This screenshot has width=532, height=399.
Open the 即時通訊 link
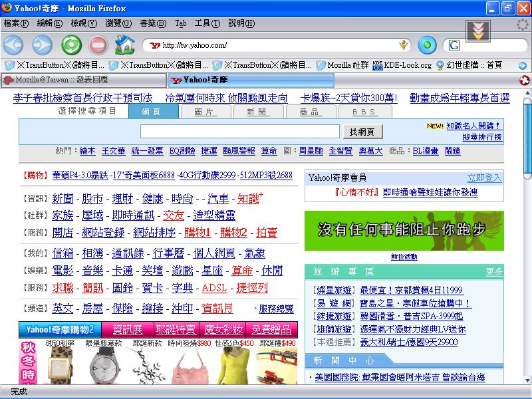[x=133, y=215]
